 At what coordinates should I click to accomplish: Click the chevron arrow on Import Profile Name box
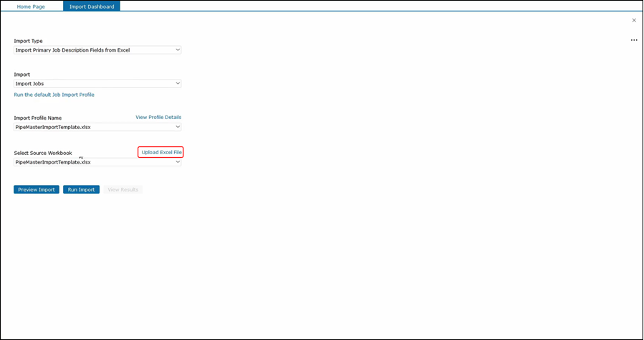click(178, 127)
